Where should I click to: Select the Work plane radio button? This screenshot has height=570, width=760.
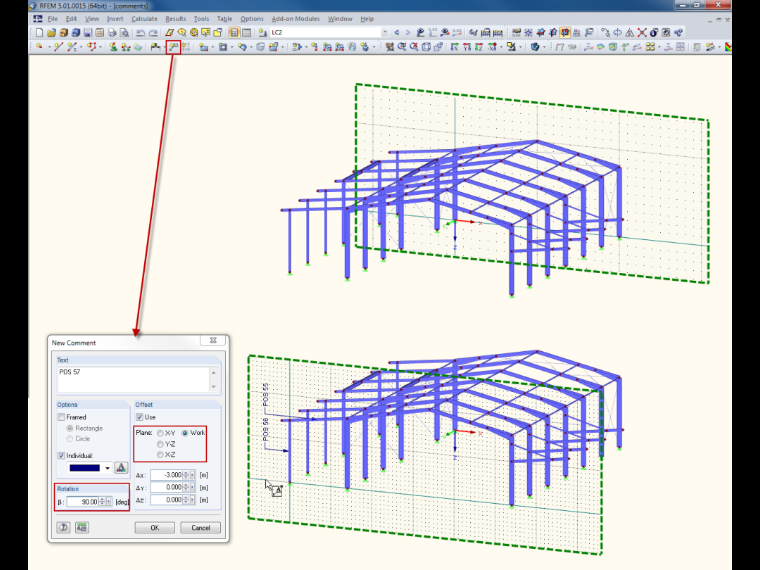click(185, 433)
